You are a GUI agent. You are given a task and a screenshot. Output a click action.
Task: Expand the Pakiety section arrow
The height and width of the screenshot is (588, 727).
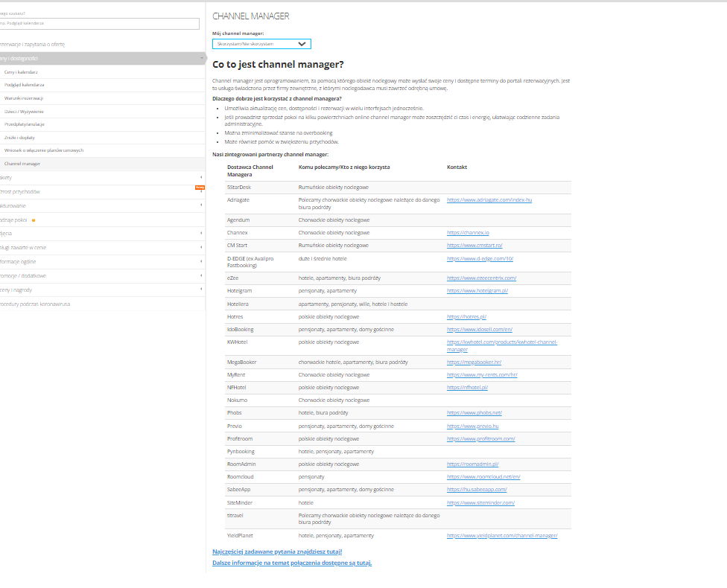pos(201,177)
